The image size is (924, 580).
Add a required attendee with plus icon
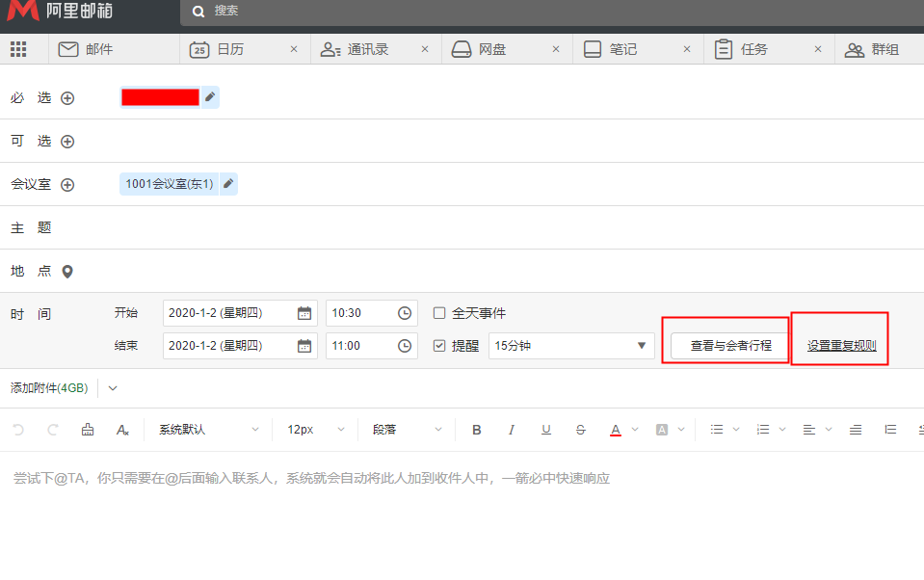pos(67,98)
